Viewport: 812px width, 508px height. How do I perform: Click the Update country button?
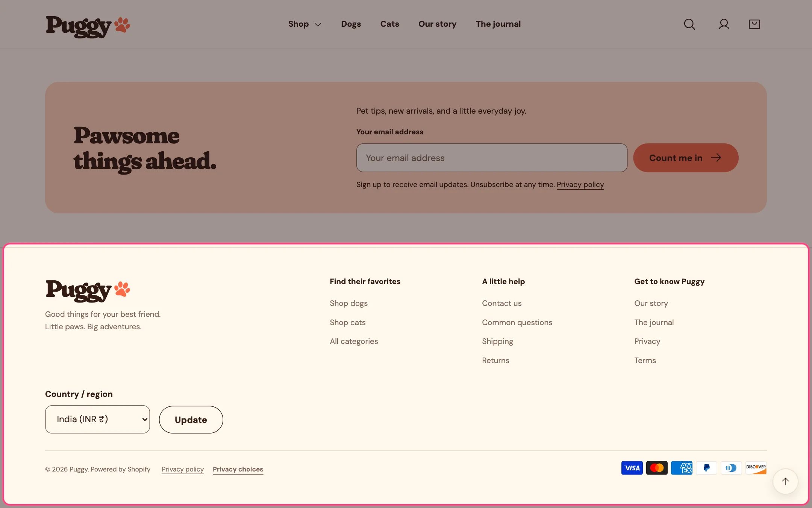tap(191, 420)
